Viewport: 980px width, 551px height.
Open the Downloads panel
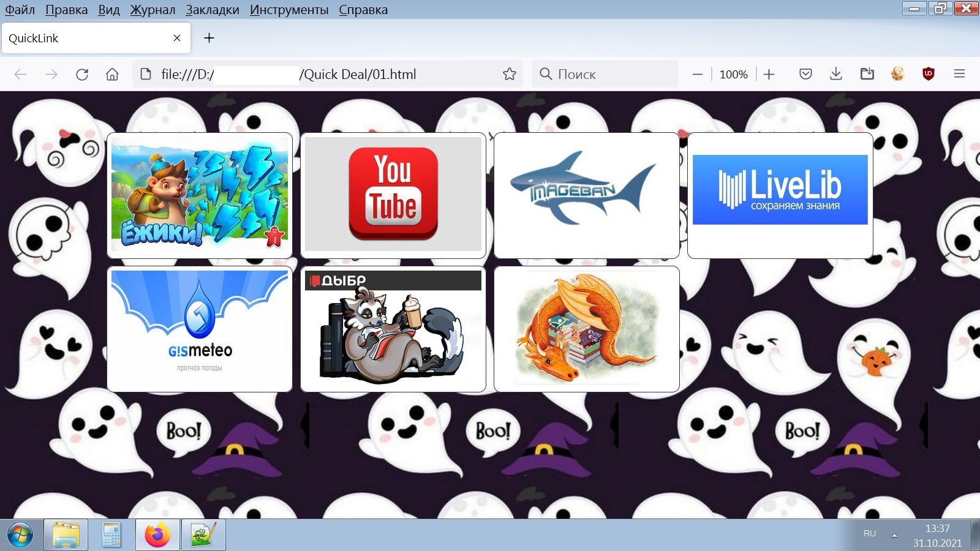(x=836, y=74)
